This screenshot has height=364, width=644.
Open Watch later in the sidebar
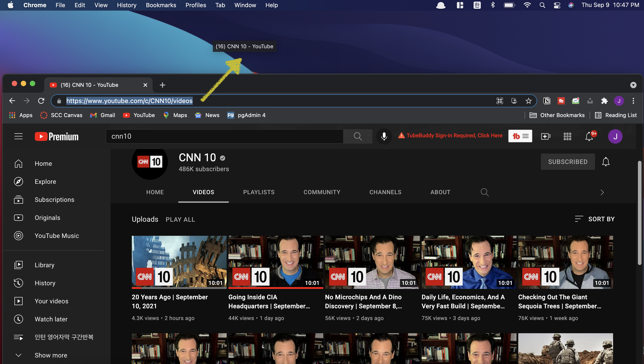coord(56,319)
